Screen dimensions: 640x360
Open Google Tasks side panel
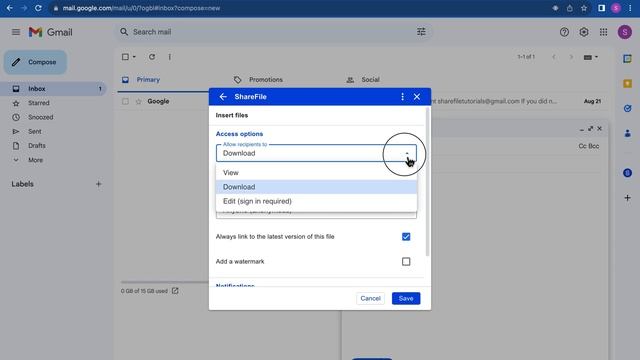627,108
